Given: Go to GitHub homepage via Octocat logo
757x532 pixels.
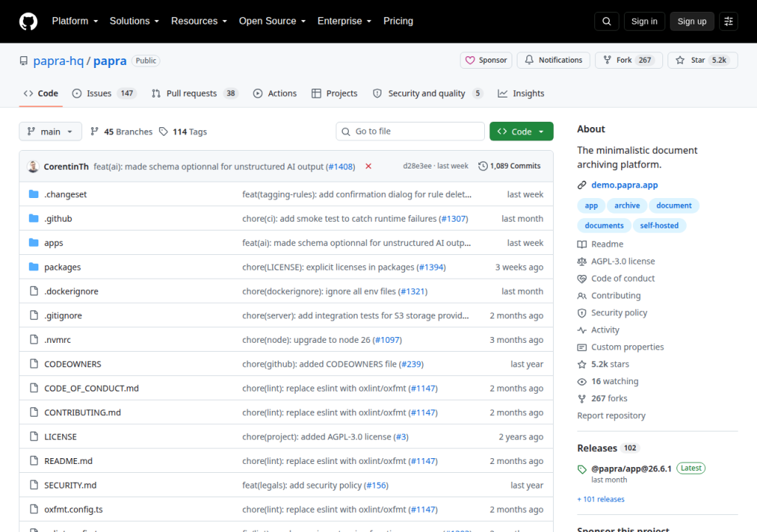Looking at the screenshot, I should click(28, 21).
